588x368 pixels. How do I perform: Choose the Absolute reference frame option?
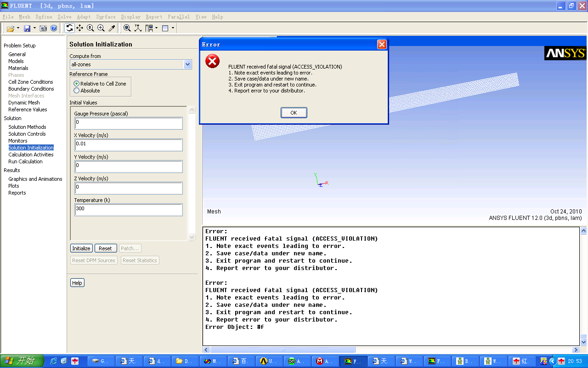pos(76,90)
